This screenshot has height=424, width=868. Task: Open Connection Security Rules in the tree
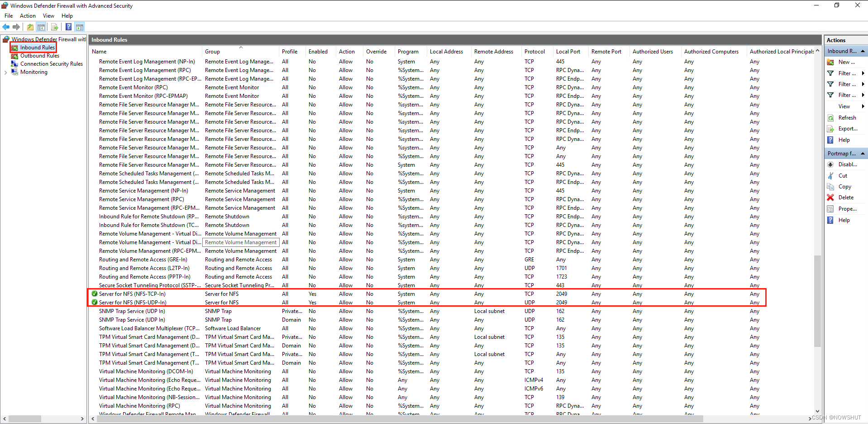tap(51, 64)
